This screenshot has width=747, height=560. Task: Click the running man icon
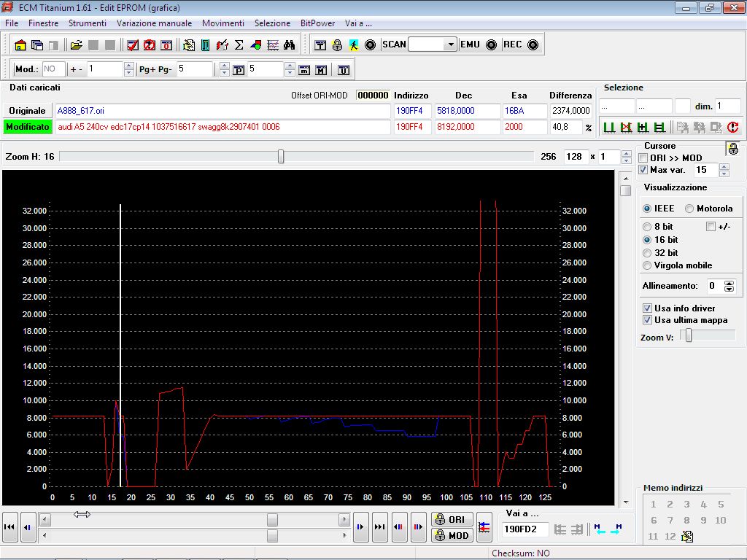pos(354,45)
